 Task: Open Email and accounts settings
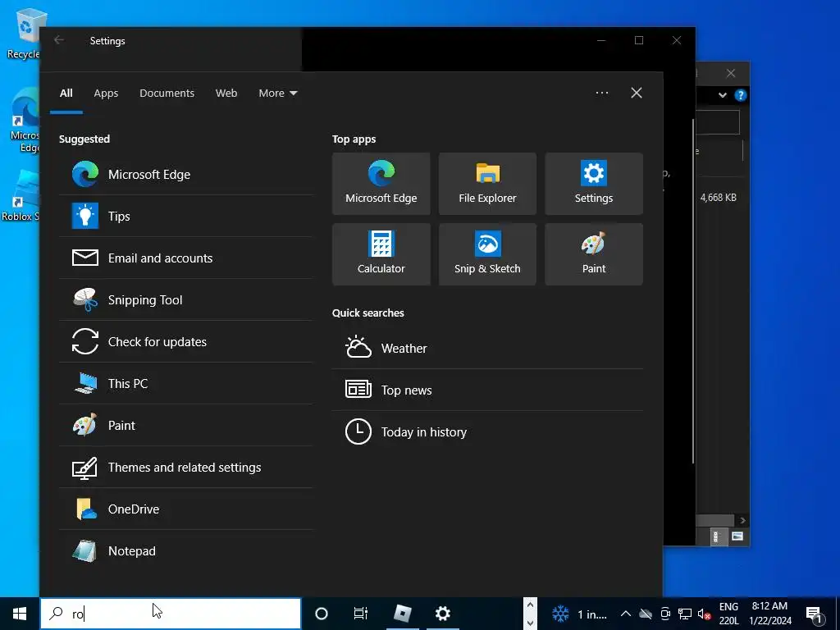point(185,258)
